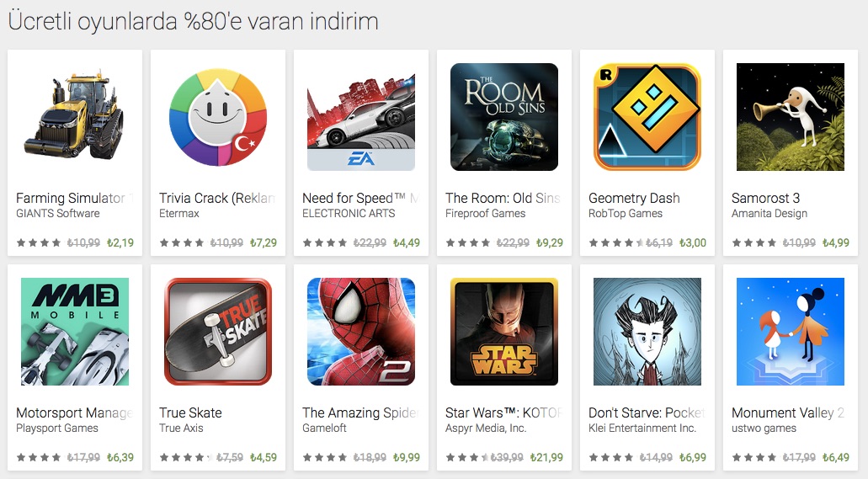Select the Don't Starve character icon
868x479 pixels.
click(647, 332)
